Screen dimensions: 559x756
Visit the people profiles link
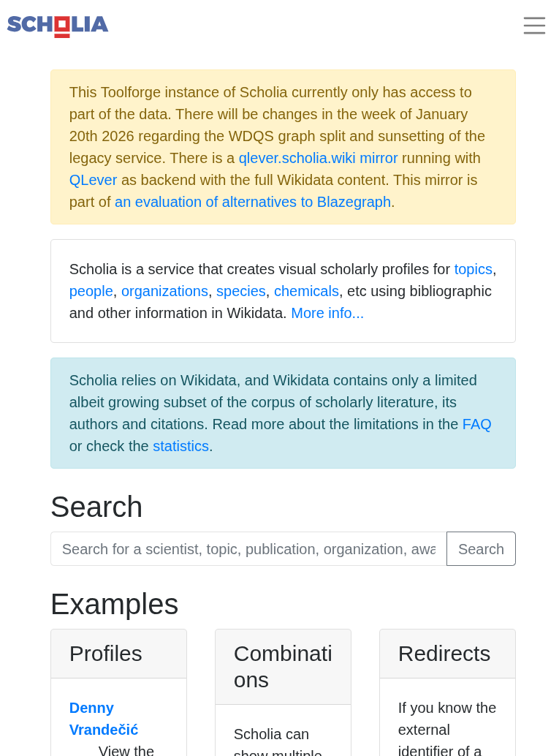pyautogui.click(x=91, y=291)
